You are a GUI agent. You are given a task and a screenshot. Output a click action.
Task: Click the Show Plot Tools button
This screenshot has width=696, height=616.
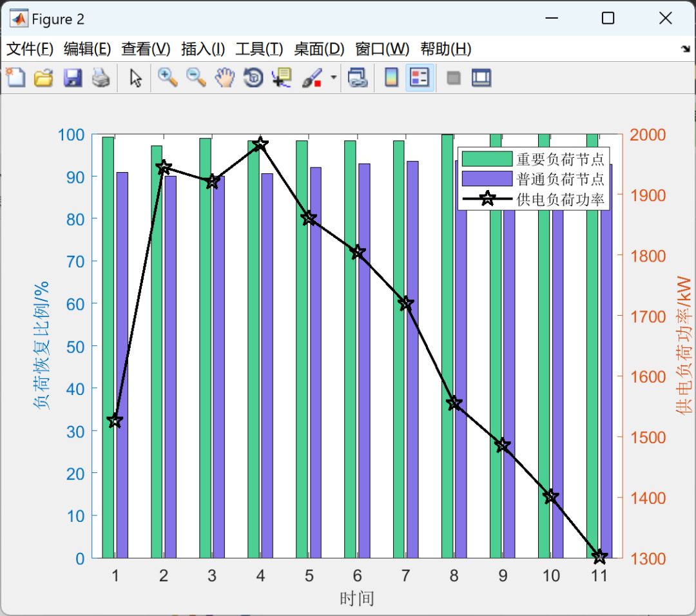click(481, 78)
